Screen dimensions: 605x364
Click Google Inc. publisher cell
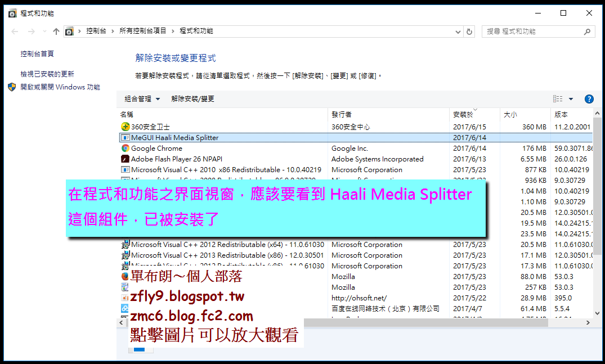(349, 149)
